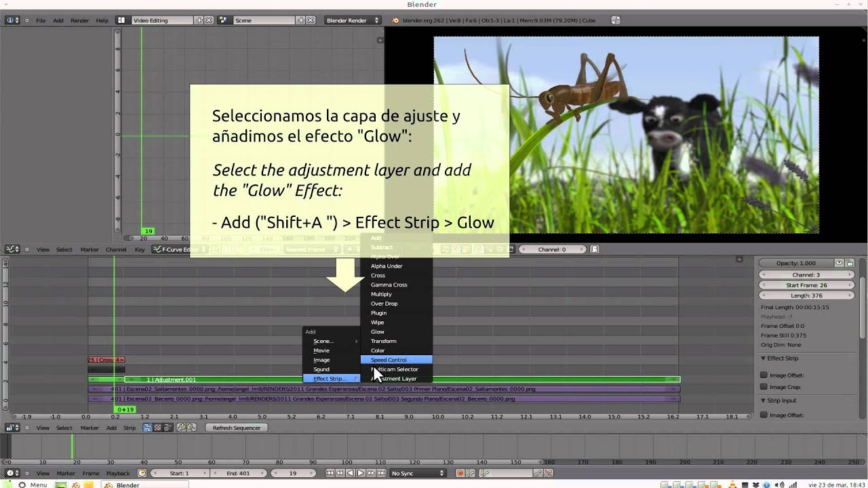Image resolution: width=868 pixels, height=488 pixels.
Task: Open Strip menu in sequencer header
Action: click(130, 428)
